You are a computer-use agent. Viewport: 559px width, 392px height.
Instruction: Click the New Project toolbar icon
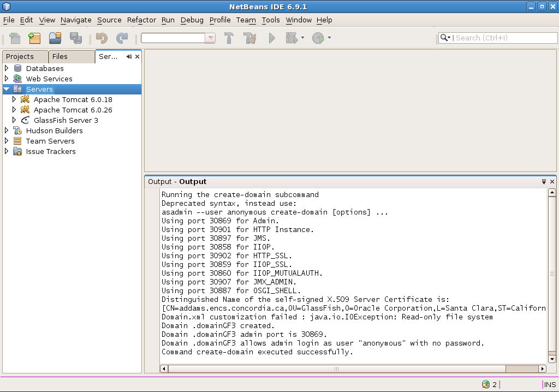[34, 38]
